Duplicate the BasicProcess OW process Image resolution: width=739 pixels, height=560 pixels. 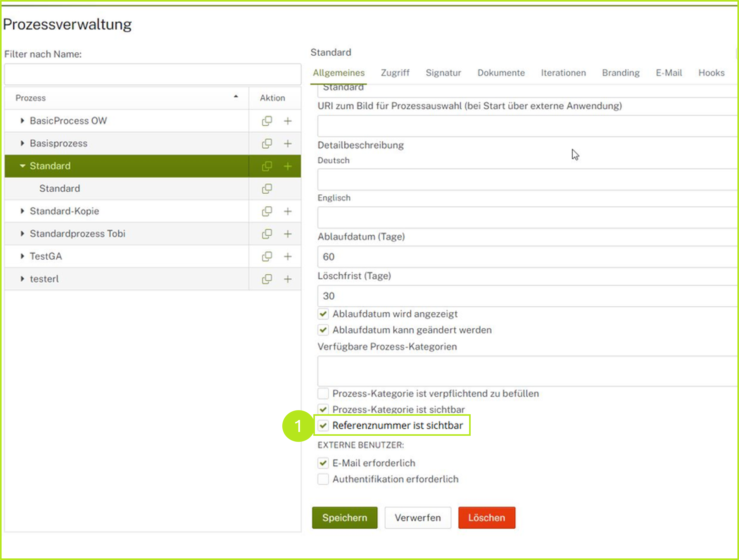click(267, 121)
